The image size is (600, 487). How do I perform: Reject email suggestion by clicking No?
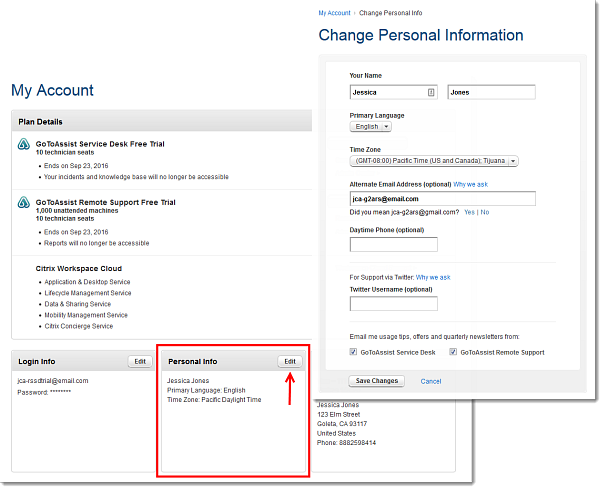click(485, 212)
